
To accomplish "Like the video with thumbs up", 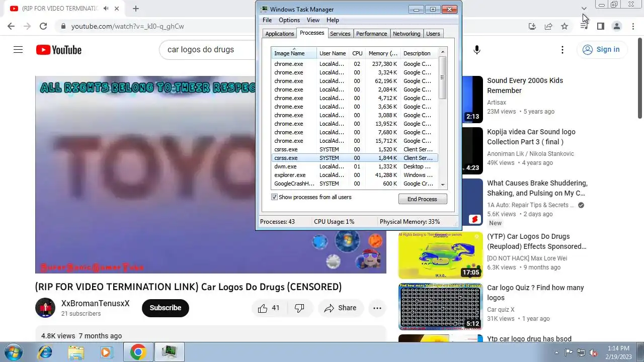I will click(269, 308).
